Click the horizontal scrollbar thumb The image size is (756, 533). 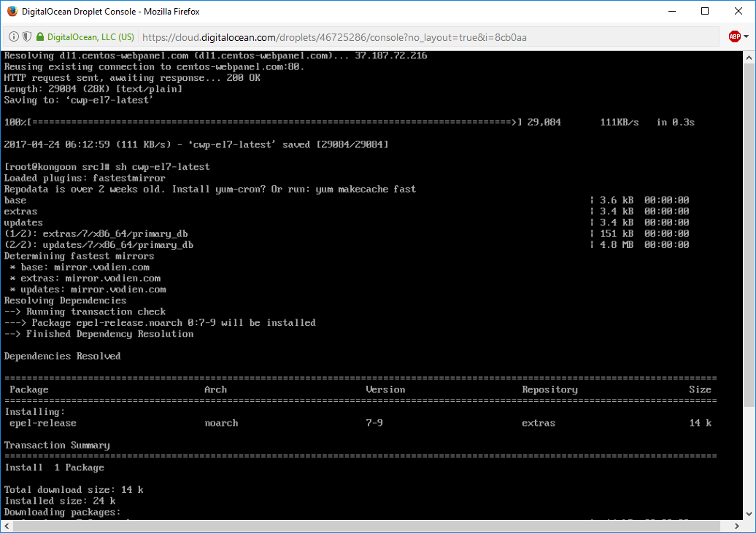(366, 526)
